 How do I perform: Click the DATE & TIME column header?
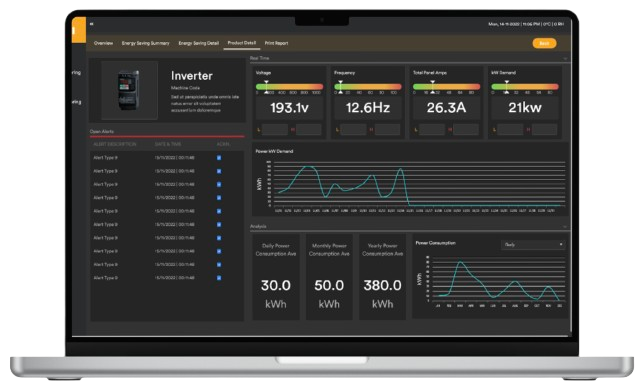[x=168, y=144]
